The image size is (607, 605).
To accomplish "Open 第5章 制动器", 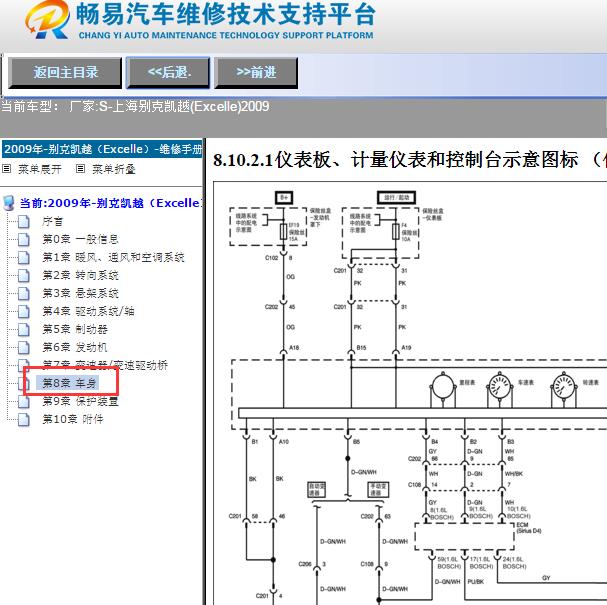I will pyautogui.click(x=75, y=329).
